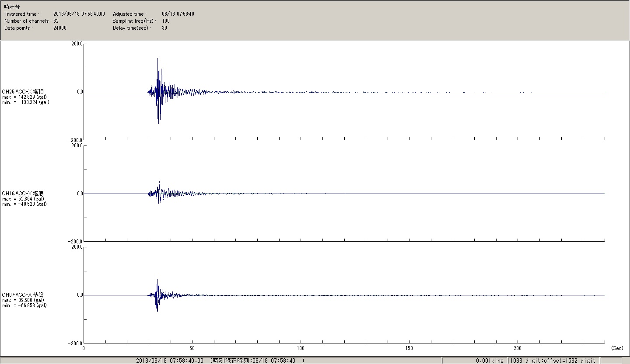Click the main spike of CH16 waveform

tap(159, 183)
